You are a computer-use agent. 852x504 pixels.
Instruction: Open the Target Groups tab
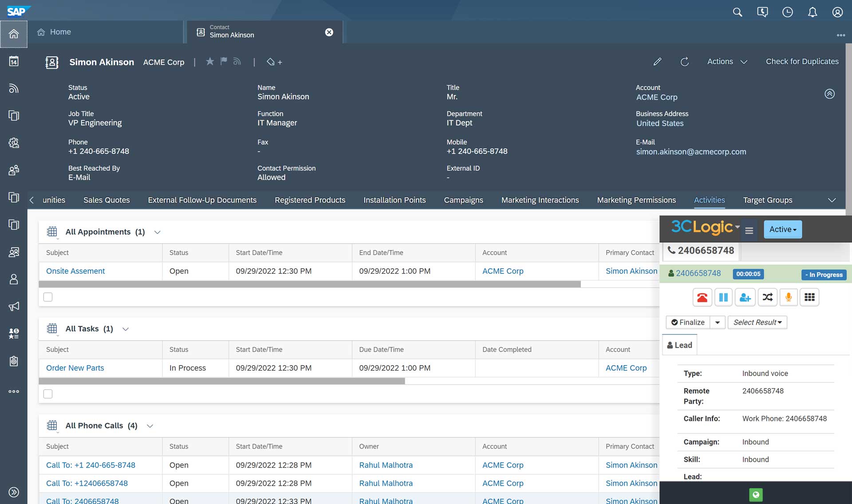coord(768,200)
